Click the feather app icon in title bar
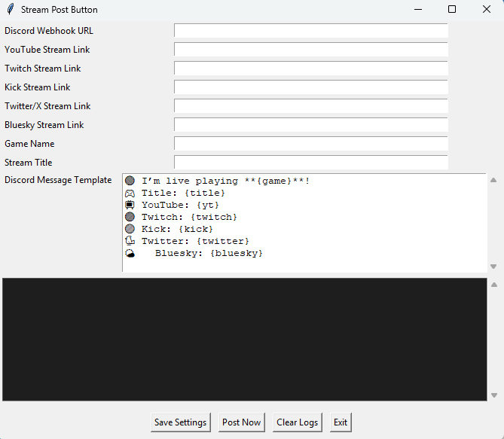The image size is (504, 439). [11, 9]
